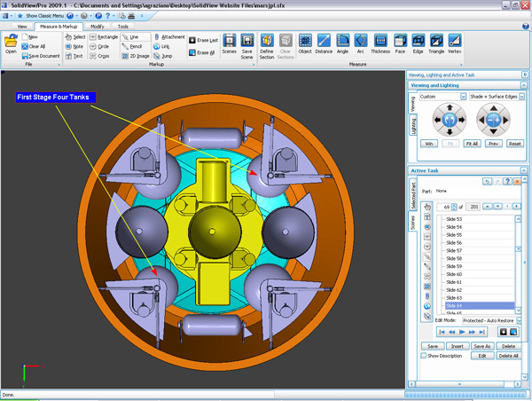Image resolution: width=532 pixels, height=401 pixels.
Task: Select the Face measure tool
Action: click(x=400, y=43)
